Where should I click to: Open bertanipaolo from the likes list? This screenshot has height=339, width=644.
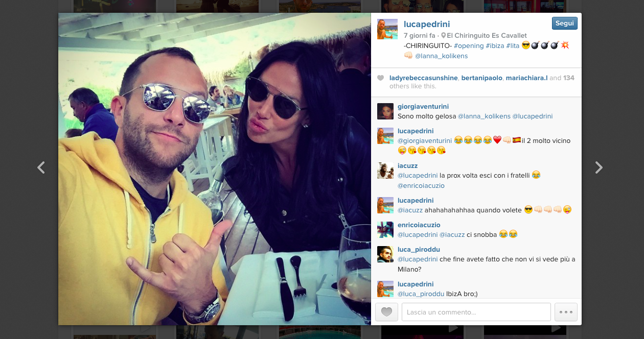click(x=482, y=78)
